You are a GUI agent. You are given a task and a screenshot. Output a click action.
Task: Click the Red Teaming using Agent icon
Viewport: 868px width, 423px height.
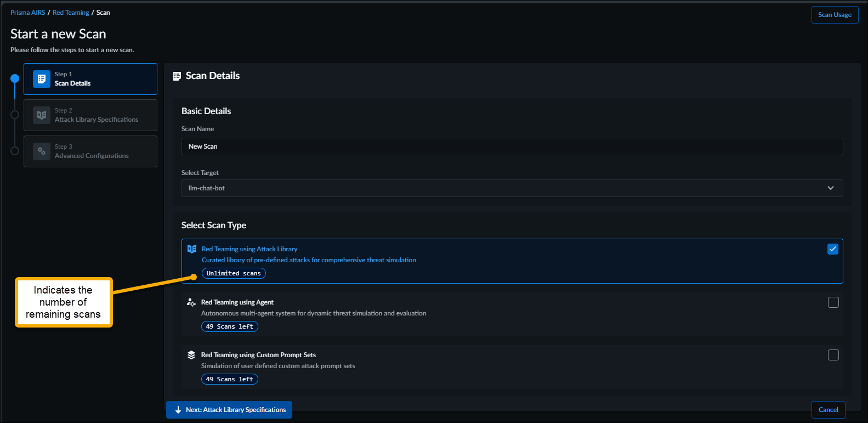(191, 302)
